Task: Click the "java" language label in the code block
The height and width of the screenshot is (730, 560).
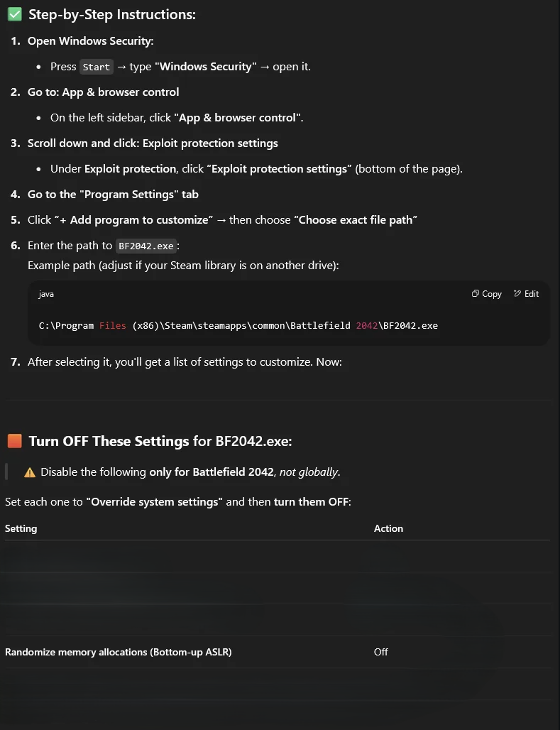Action: (46, 294)
